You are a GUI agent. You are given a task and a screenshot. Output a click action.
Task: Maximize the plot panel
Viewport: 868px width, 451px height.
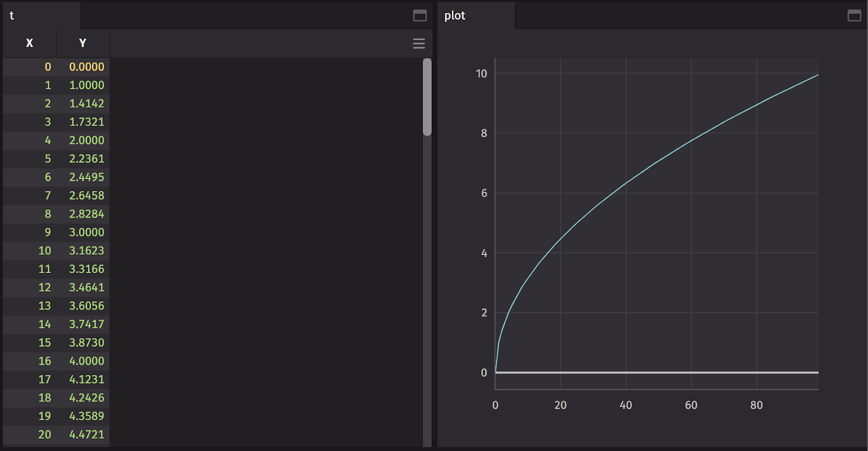coord(854,16)
